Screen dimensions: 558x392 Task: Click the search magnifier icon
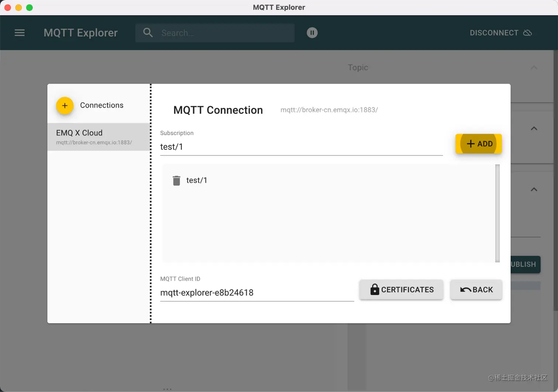click(148, 32)
